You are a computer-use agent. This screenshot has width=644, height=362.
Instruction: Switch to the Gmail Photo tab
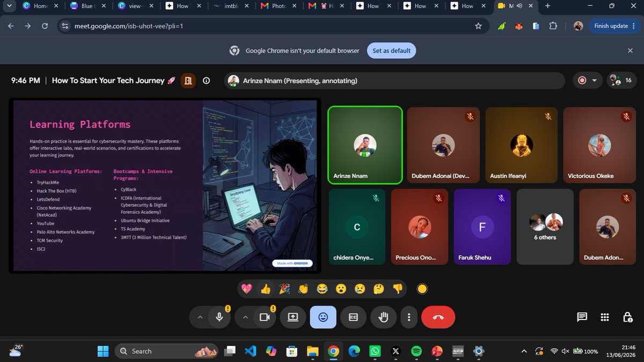[x=278, y=6]
